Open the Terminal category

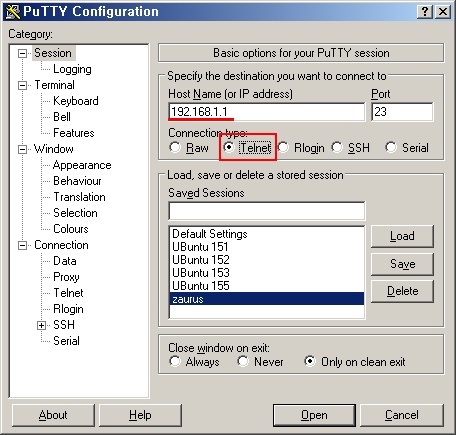click(x=54, y=85)
